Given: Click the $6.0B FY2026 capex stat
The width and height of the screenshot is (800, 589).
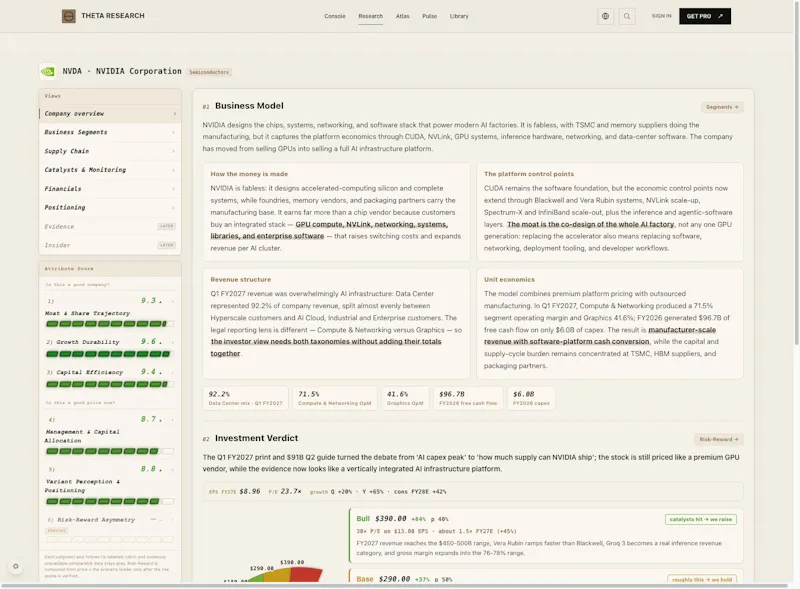Looking at the screenshot, I should click(531, 398).
